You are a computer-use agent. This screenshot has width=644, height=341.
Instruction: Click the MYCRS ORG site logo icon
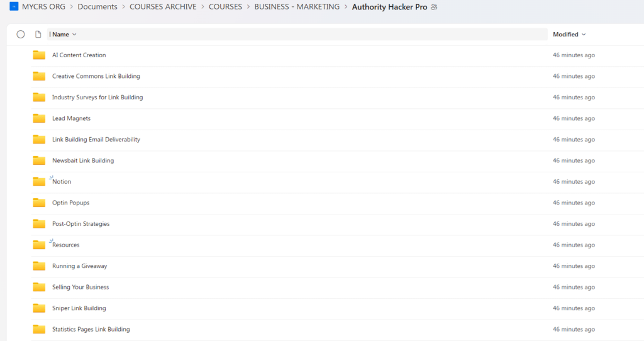tap(14, 6)
